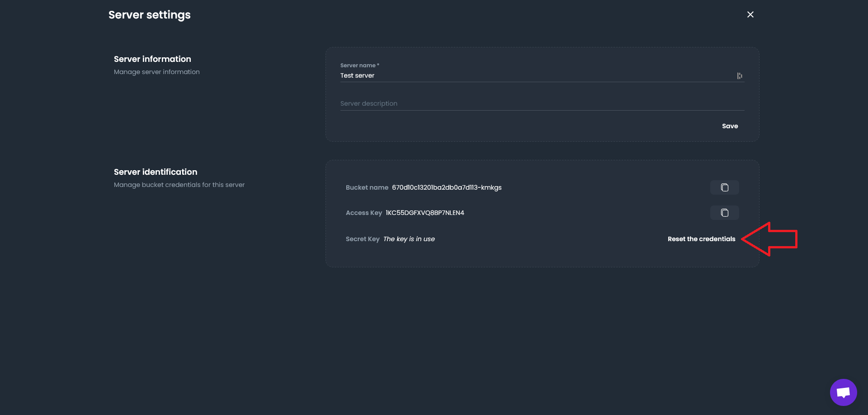
Task: Click the purple messenger icon bottom right
Action: pos(843,392)
